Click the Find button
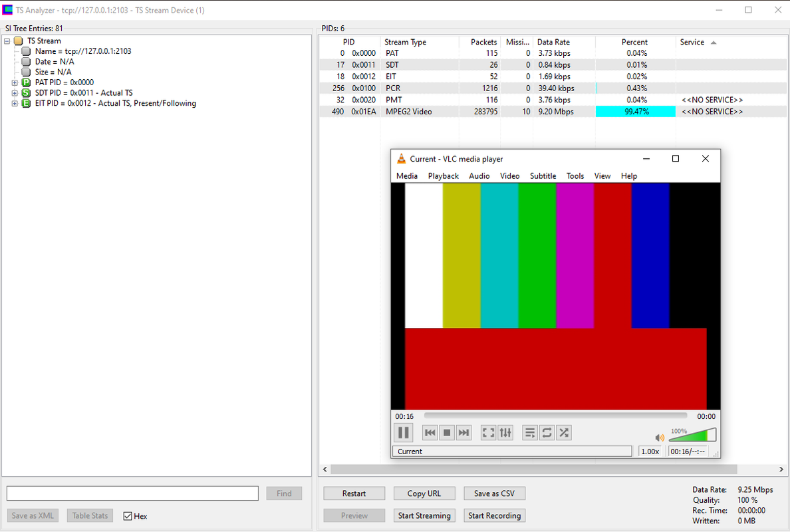Viewport: 790px width, 532px height. tap(284, 493)
